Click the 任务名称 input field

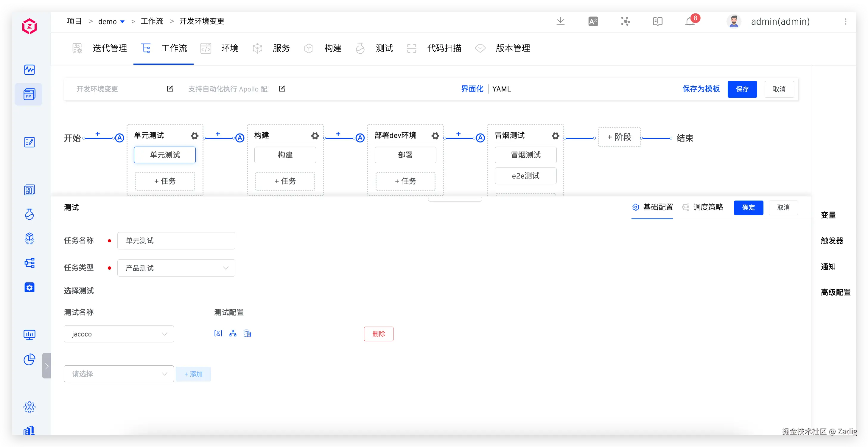tap(176, 241)
